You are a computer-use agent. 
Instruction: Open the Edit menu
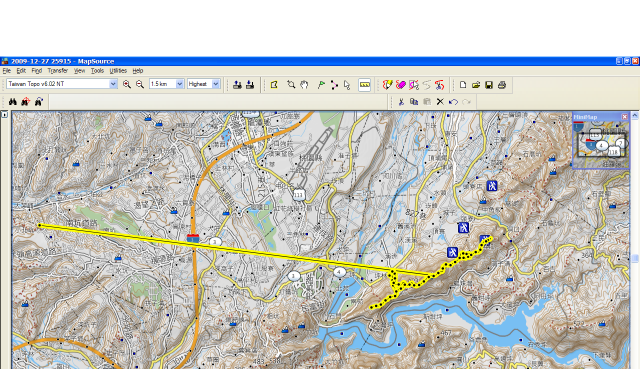tap(21, 71)
